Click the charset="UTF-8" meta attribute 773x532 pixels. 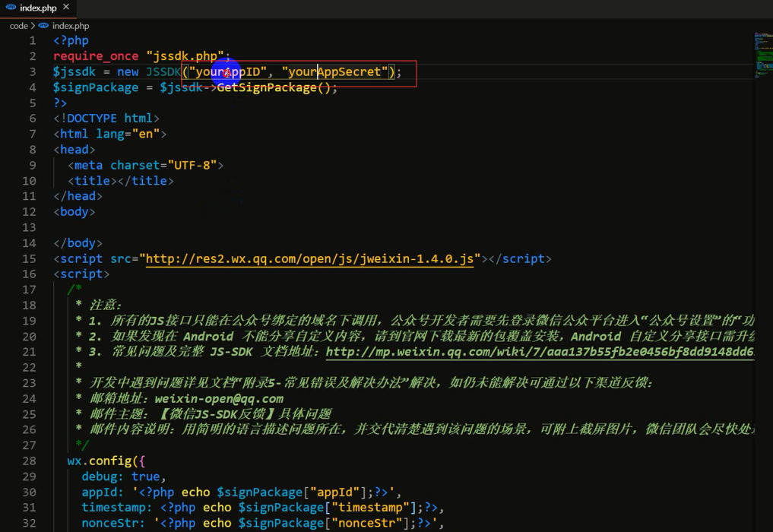tap(163, 165)
